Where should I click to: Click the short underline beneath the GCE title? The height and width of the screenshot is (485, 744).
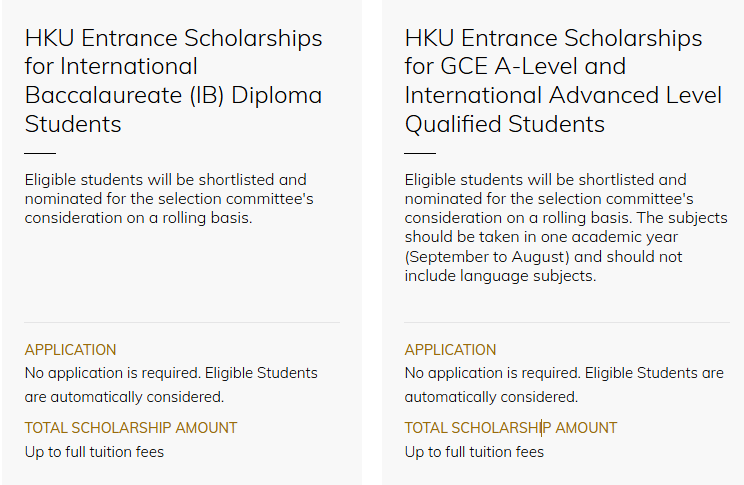pos(420,153)
